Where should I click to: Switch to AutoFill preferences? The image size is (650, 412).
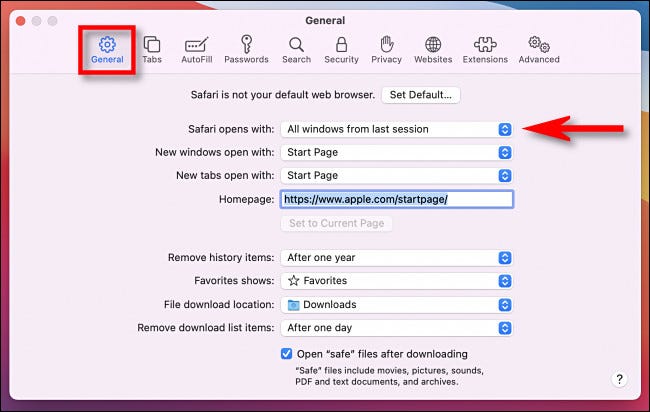point(196,50)
